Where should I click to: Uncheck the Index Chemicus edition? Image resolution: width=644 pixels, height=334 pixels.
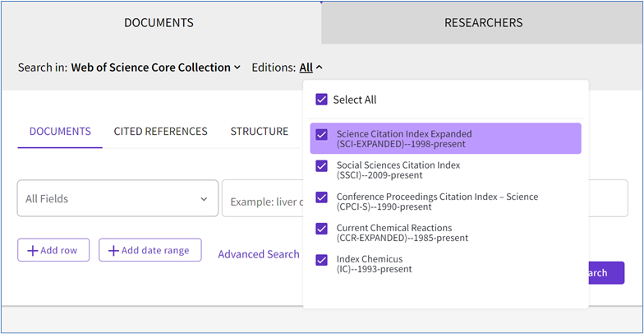coord(321,260)
